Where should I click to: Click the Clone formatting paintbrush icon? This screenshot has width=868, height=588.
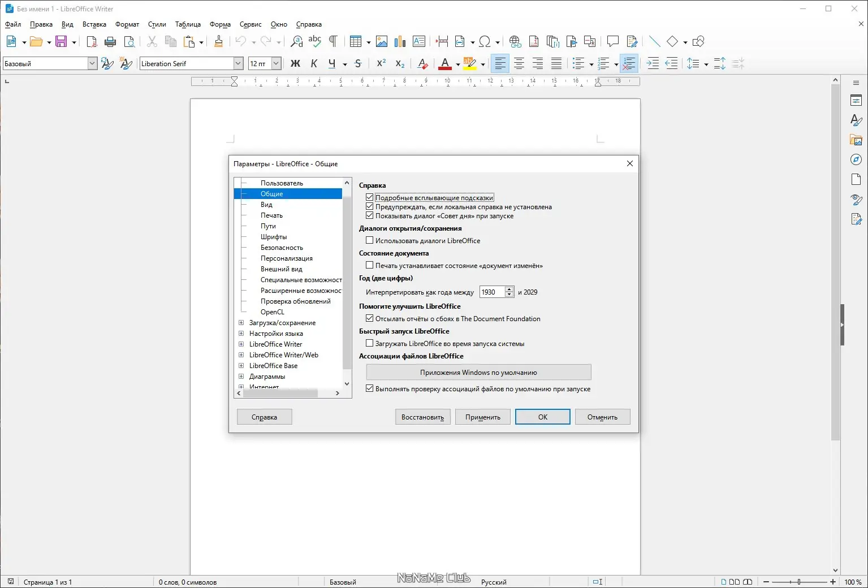[219, 41]
